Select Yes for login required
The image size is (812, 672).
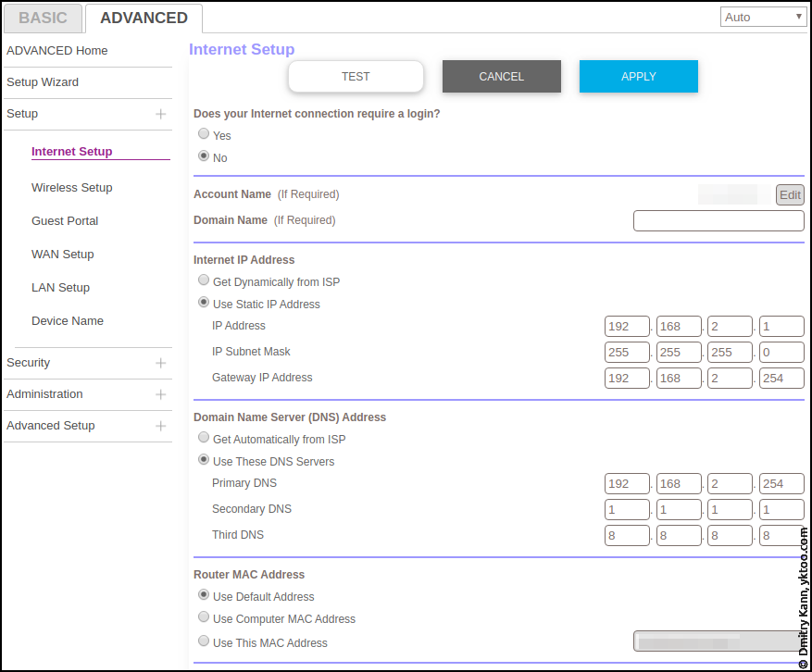[x=204, y=134]
